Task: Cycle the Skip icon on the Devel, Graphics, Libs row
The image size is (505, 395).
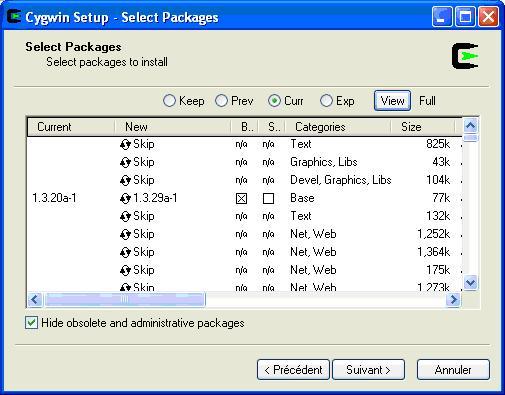Action: [x=125, y=181]
